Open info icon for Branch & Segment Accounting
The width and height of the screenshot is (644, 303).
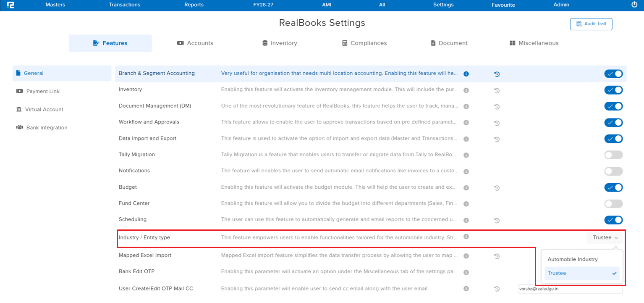tap(466, 74)
